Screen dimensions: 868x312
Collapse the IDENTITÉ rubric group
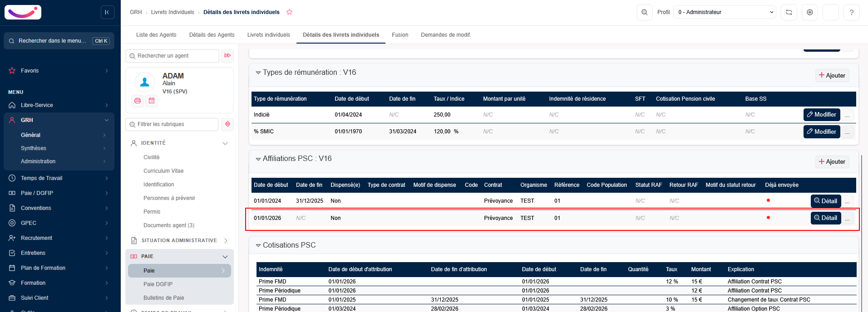click(225, 143)
